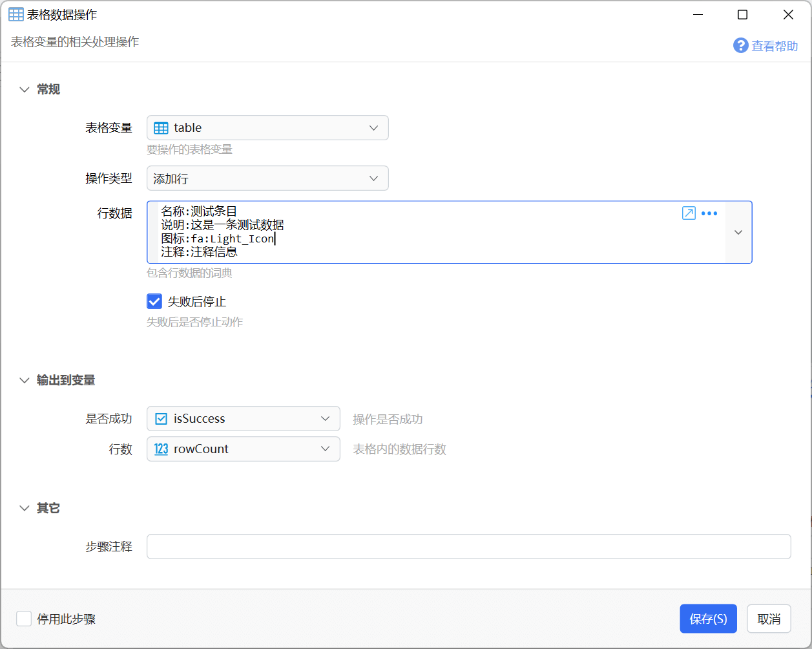The height and width of the screenshot is (649, 812).
Task: Open the 表格变量 table dropdown
Action: point(373,128)
